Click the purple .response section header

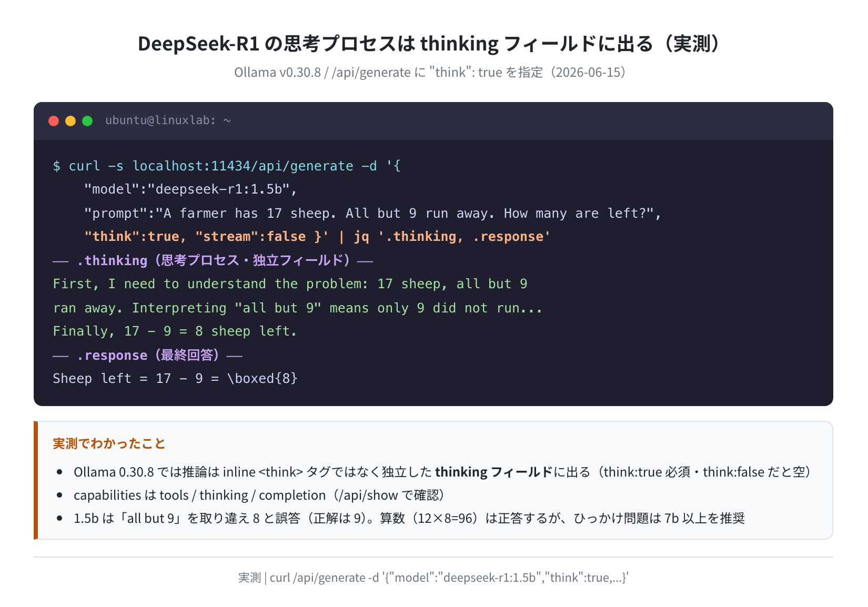click(148, 356)
